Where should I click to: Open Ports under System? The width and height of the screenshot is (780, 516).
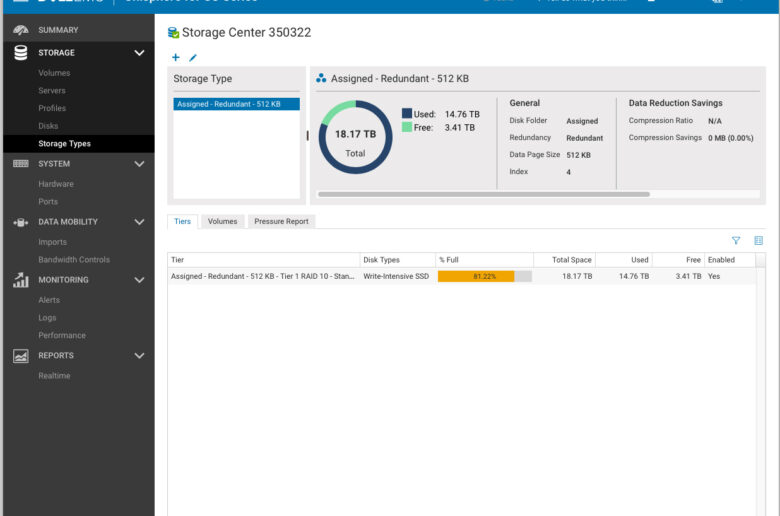(x=48, y=202)
